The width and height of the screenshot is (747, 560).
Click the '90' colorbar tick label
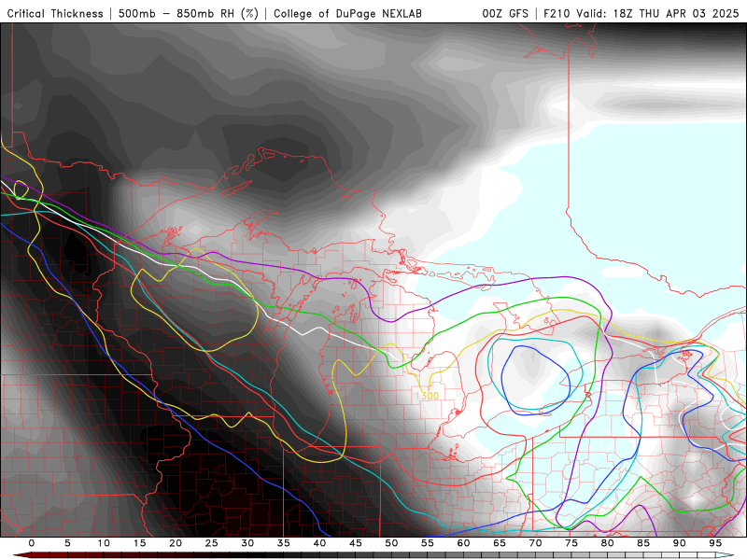[x=679, y=543]
